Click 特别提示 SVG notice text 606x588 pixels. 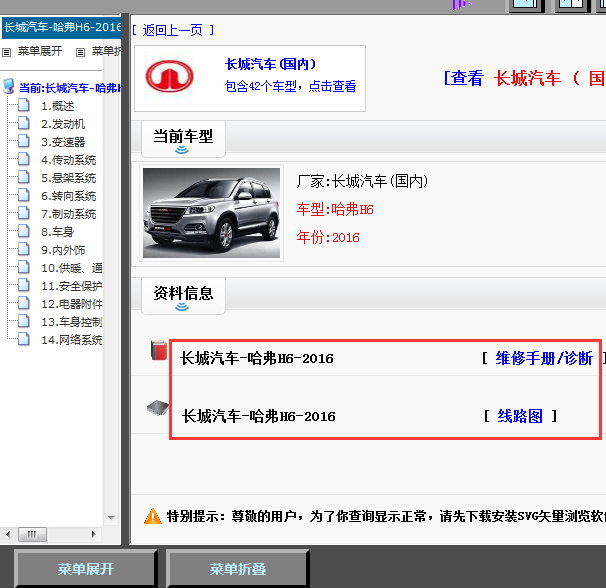point(386,516)
